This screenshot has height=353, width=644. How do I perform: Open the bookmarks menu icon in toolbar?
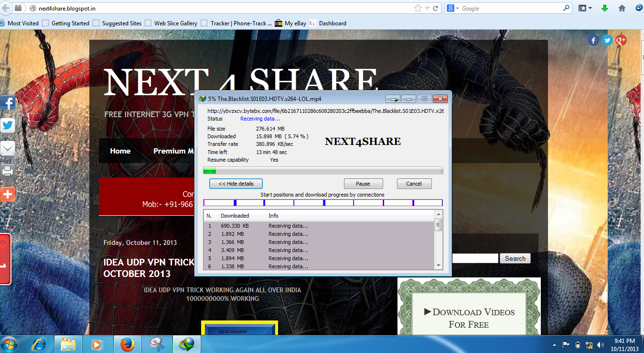(582, 8)
